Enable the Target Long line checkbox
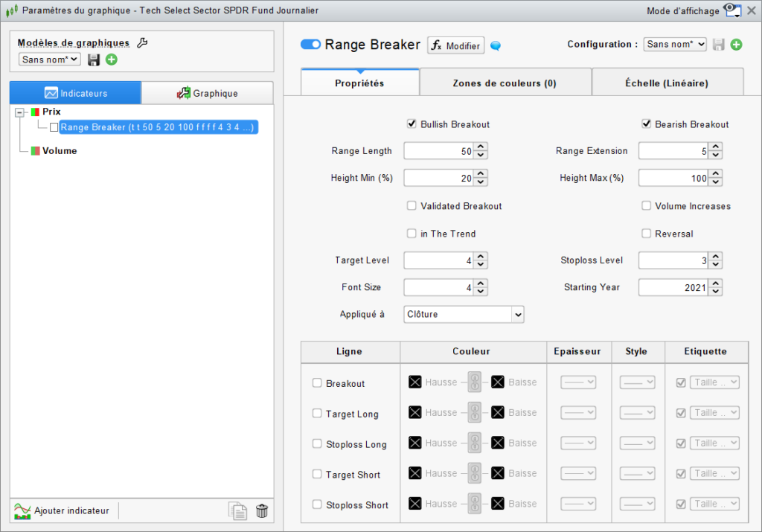Viewport: 762px width, 532px height. (x=317, y=413)
